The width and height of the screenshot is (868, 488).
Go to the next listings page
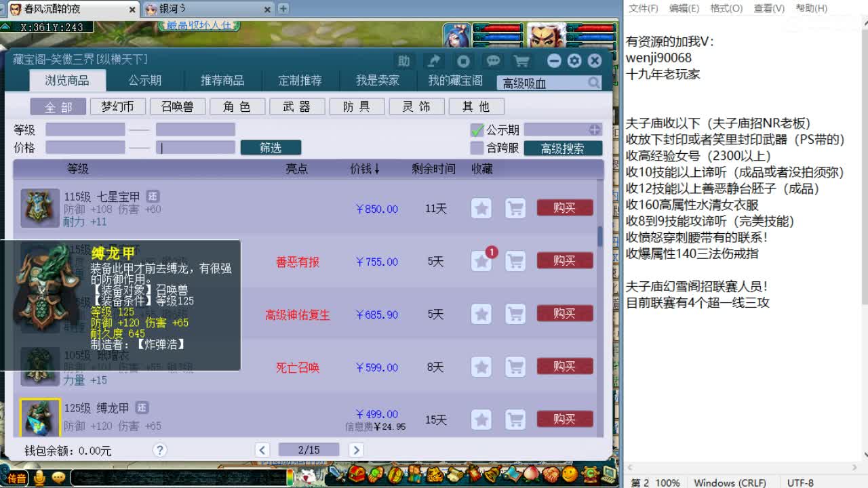pos(356,450)
